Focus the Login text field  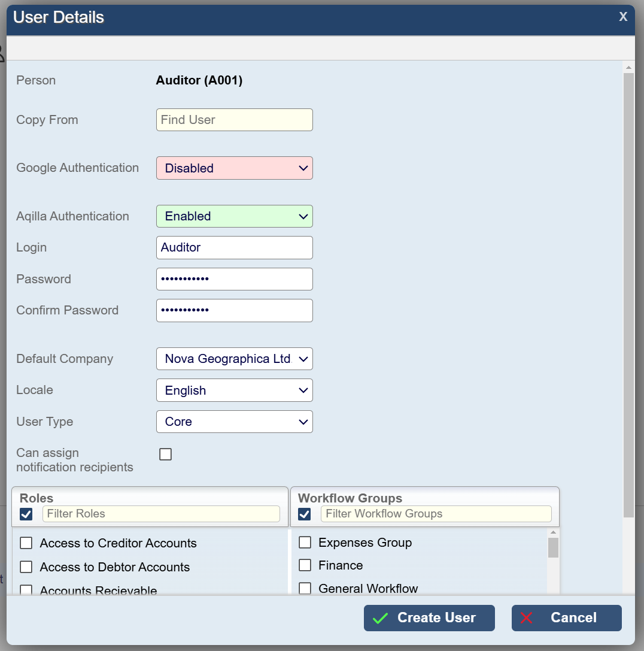235,247
